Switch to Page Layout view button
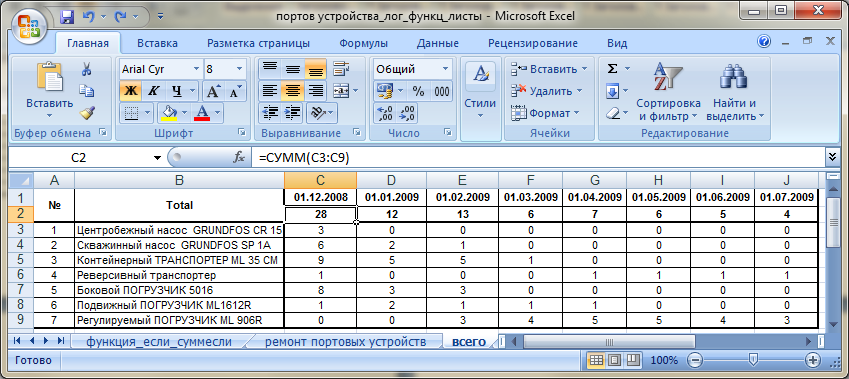 pyautogui.click(x=615, y=360)
